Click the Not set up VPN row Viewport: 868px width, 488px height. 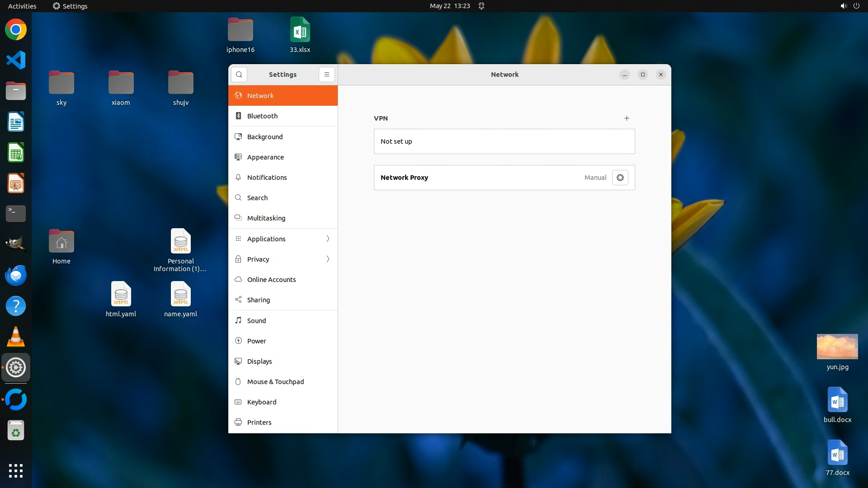(504, 141)
